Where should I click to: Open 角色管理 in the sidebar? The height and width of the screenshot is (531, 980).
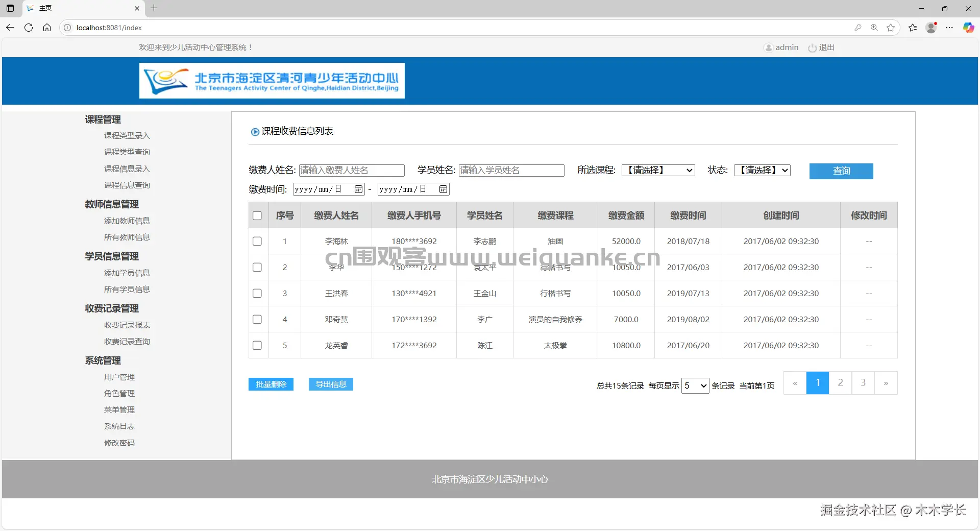[x=119, y=393]
